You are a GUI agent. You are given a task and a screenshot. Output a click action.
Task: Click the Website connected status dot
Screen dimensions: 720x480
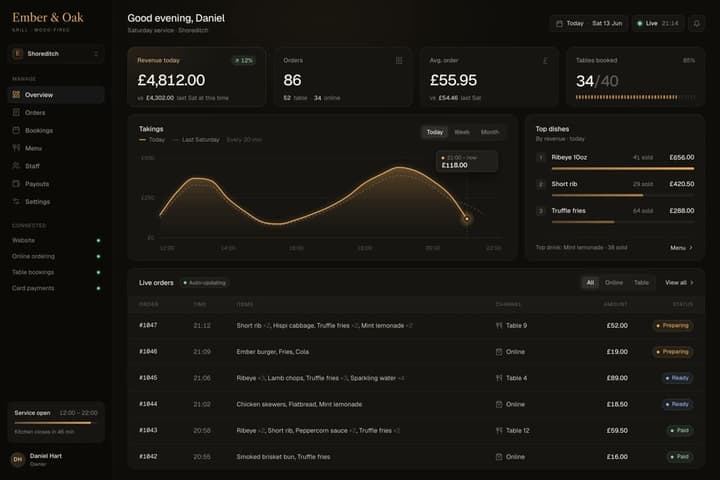click(98, 240)
